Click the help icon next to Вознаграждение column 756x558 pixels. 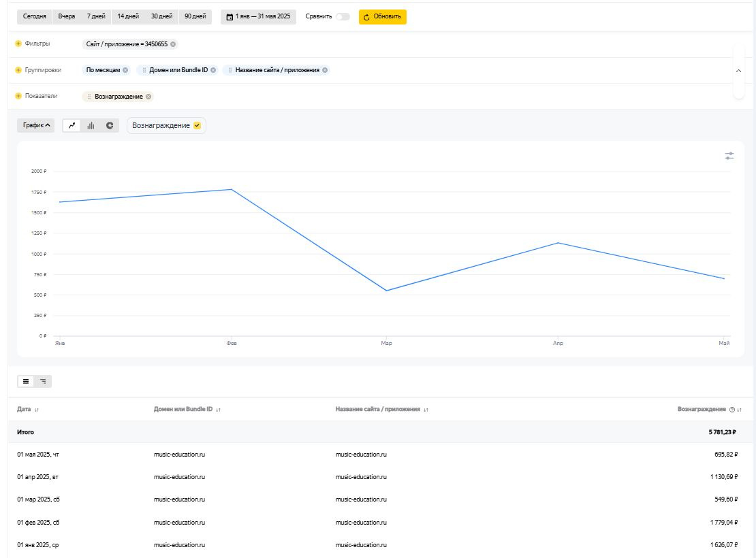(x=732, y=410)
